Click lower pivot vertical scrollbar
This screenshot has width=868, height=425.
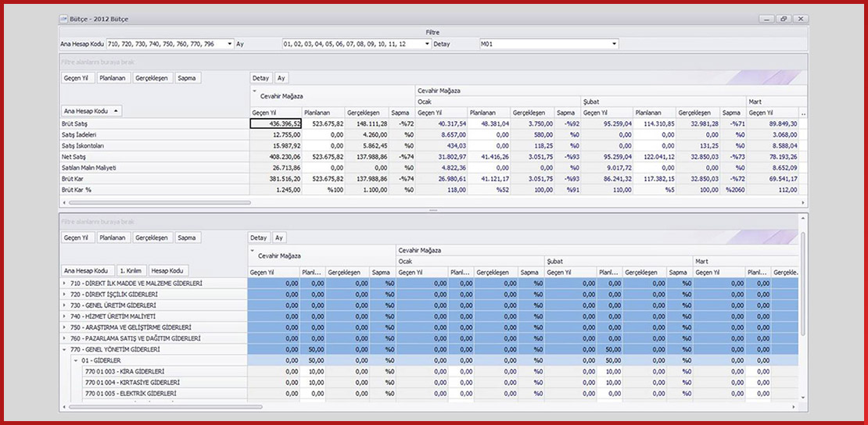(x=803, y=282)
